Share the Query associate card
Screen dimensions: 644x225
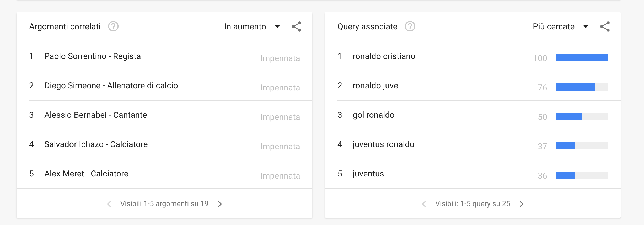pos(605,26)
